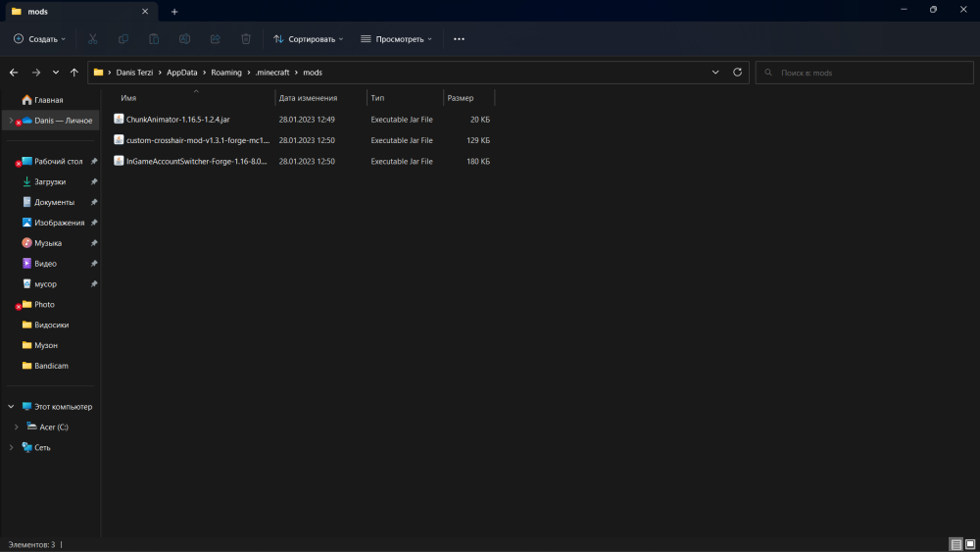Select the mods tab

pos(80,11)
